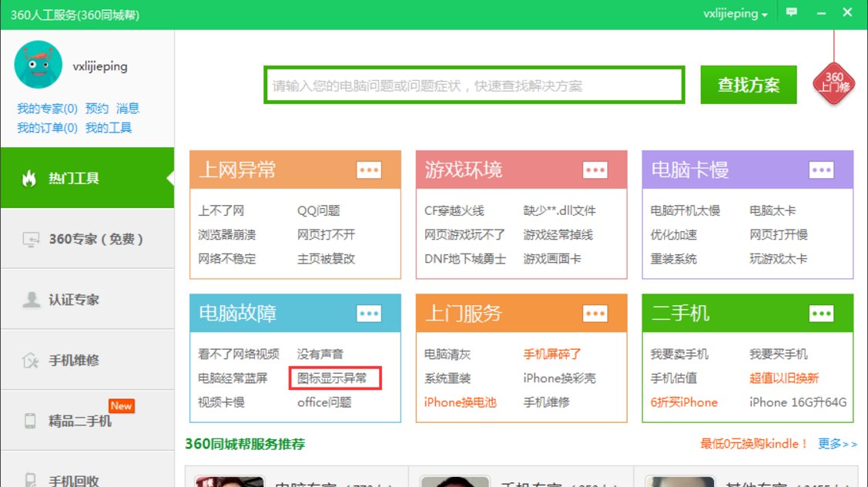
Task: Click the 手机维修 phone repair icon
Action: [32, 359]
